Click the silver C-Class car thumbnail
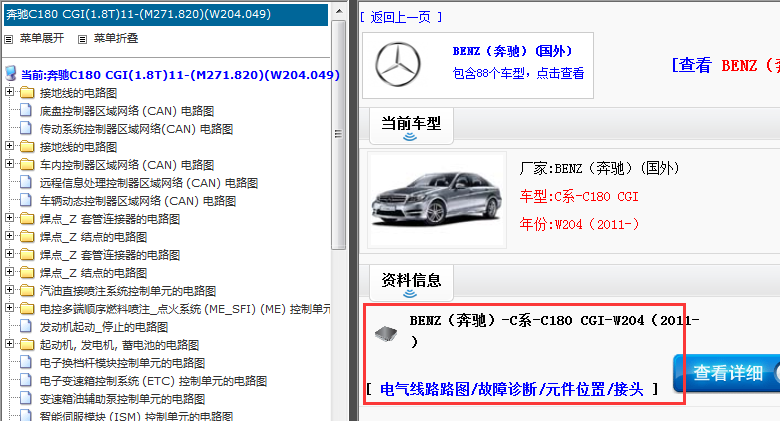The image size is (780, 421). pos(437,200)
